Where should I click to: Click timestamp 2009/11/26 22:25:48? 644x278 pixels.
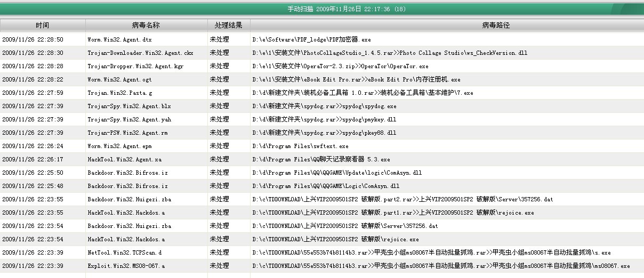click(x=33, y=186)
